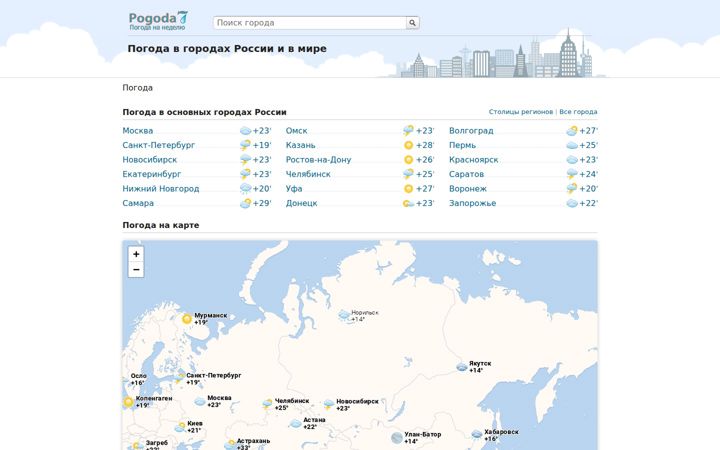Click the partly sunny icon beside Самара +29
This screenshot has width=720, height=450.
pos(246,203)
